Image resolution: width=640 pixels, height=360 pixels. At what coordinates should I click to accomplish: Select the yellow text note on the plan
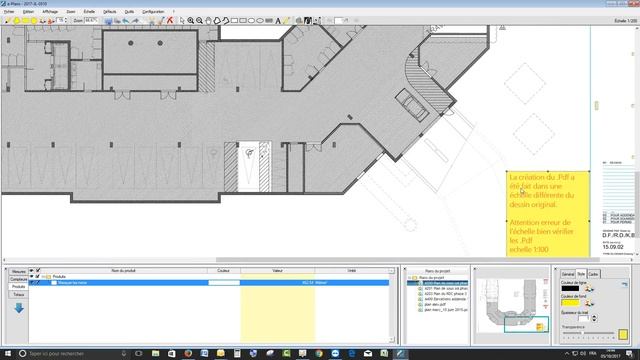[548, 214]
